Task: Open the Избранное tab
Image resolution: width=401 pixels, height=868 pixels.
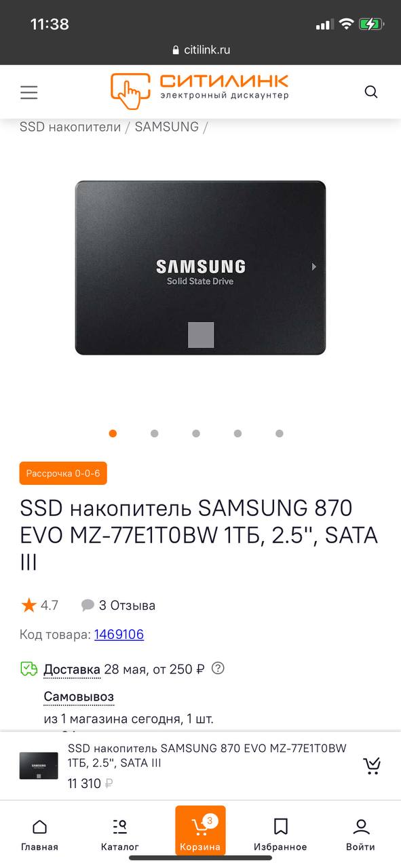Action: click(x=280, y=835)
